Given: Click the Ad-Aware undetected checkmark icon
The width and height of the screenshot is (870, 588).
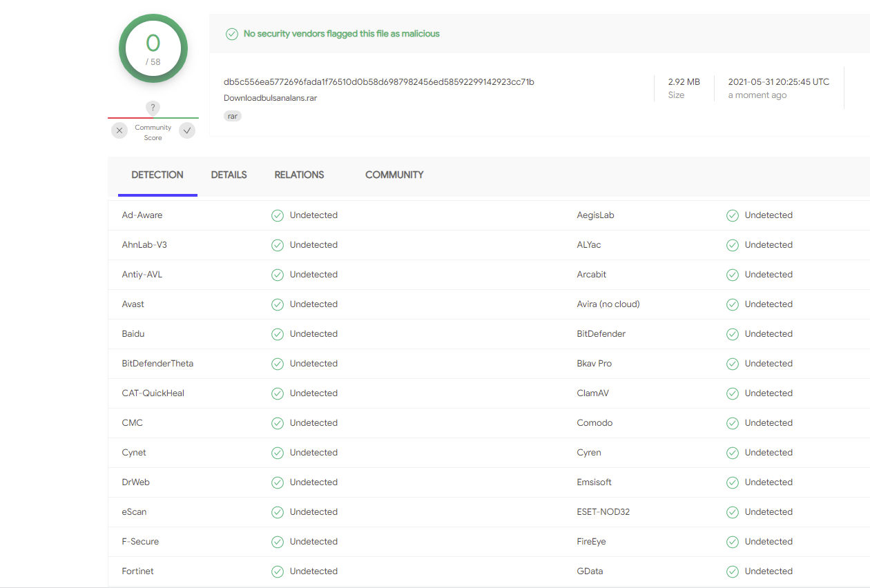Looking at the screenshot, I should click(278, 215).
